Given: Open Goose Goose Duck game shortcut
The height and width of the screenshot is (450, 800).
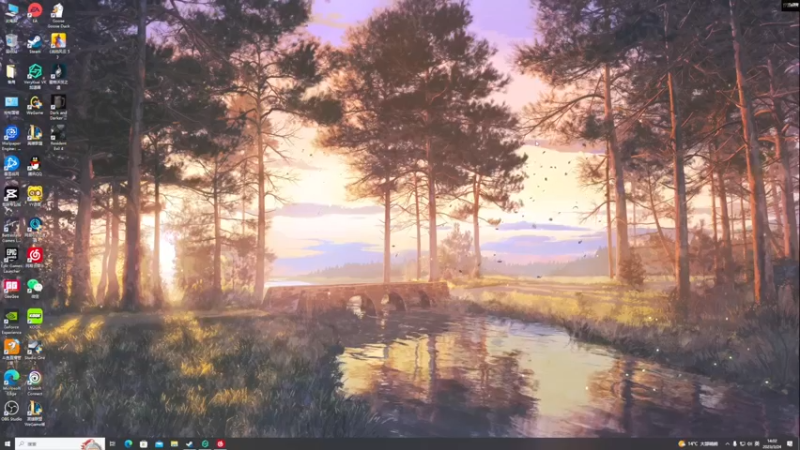Looking at the screenshot, I should [58, 15].
